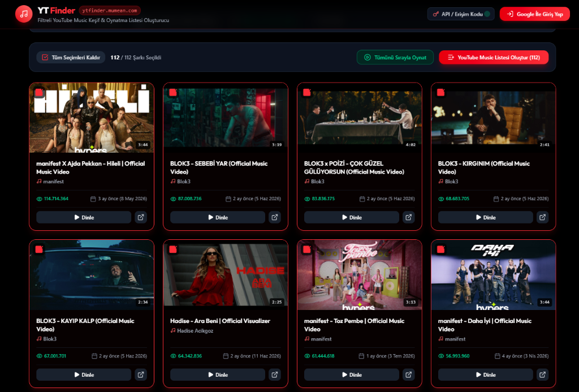The width and height of the screenshot is (579, 392).
Task: Play Hadise Ara Beni with Dinle
Action: (218, 374)
